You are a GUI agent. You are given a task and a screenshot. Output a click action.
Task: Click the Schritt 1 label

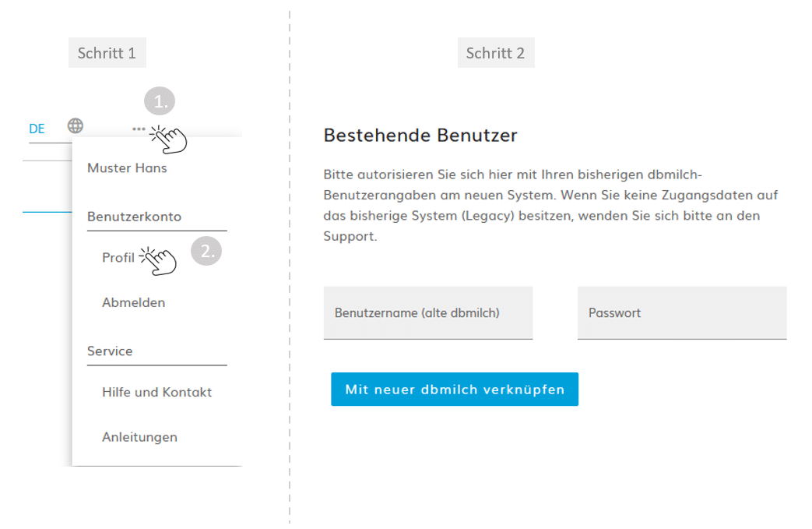[x=107, y=53]
